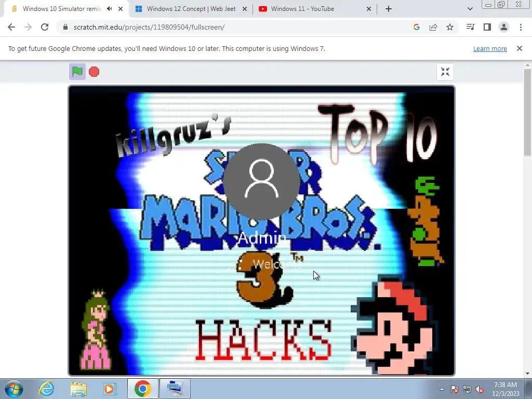The image size is (532, 399).
Task: Reload the Scratch page
Action: click(45, 27)
